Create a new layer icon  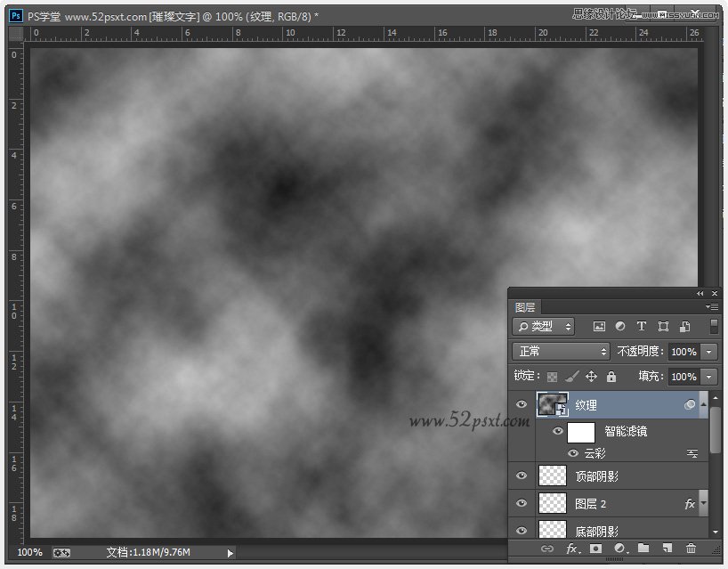(x=667, y=549)
